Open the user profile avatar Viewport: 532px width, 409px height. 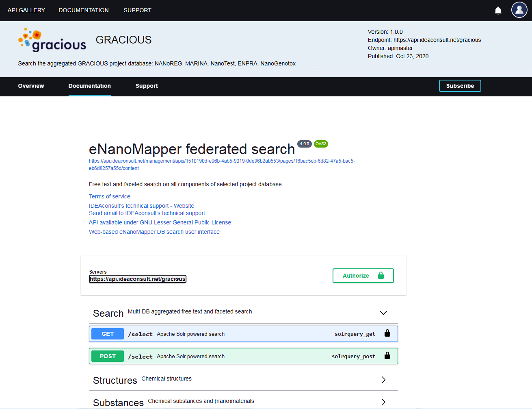519,10
